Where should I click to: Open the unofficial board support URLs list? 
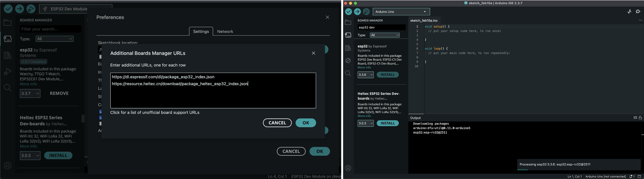coord(155,113)
